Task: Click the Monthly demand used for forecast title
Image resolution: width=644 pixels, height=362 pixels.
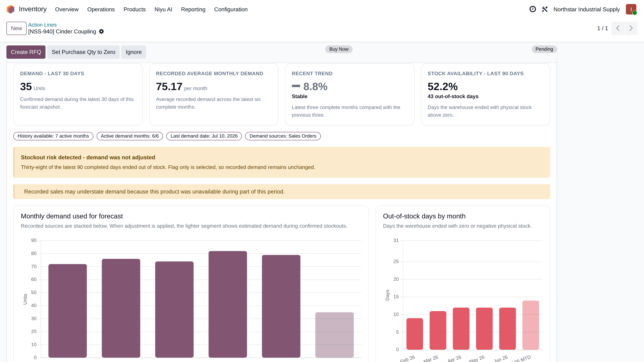Action: [x=72, y=216]
